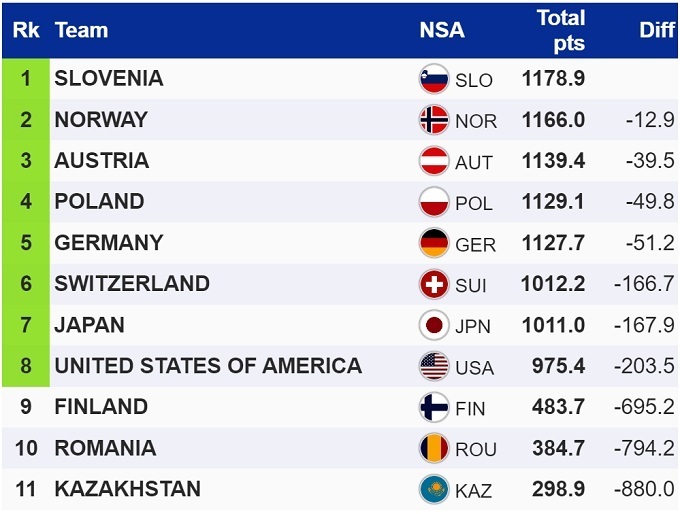Open the KAZAKHSTAN team link
Viewport: 680px width, 514px height.
coord(128,489)
